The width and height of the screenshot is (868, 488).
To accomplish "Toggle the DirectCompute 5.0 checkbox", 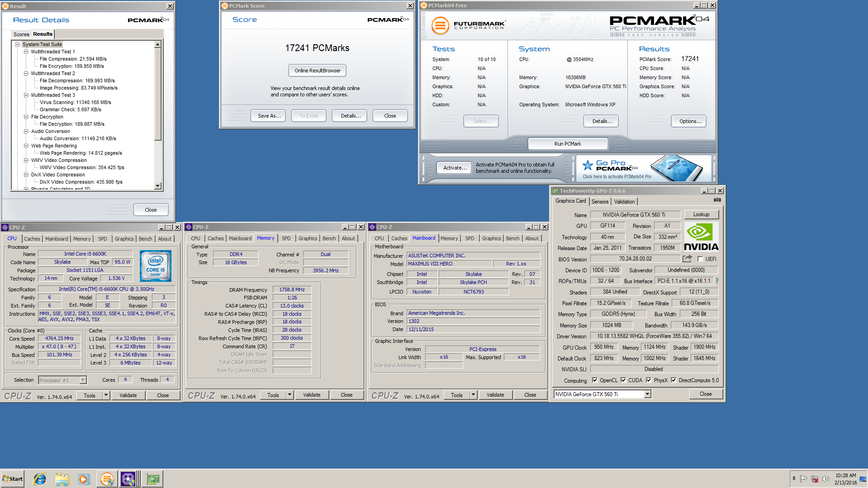I will pyautogui.click(x=674, y=380).
